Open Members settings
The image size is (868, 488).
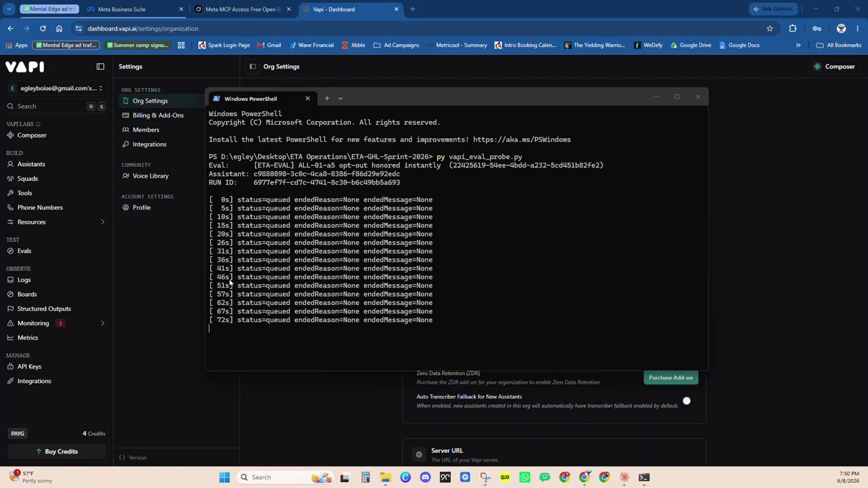[146, 129]
